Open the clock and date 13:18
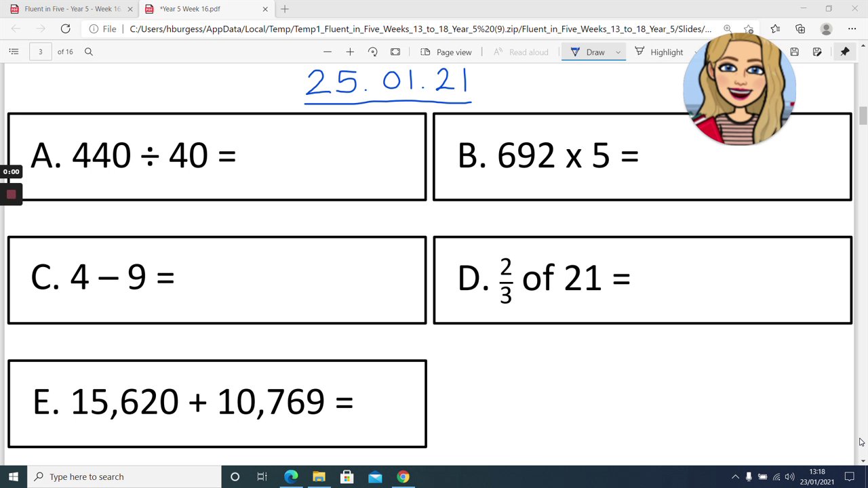 click(817, 477)
